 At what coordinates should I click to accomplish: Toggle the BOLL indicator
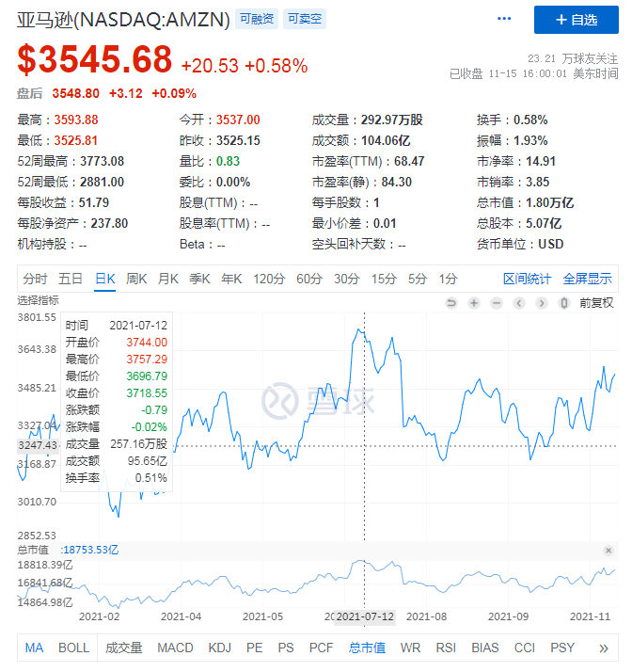tap(74, 648)
